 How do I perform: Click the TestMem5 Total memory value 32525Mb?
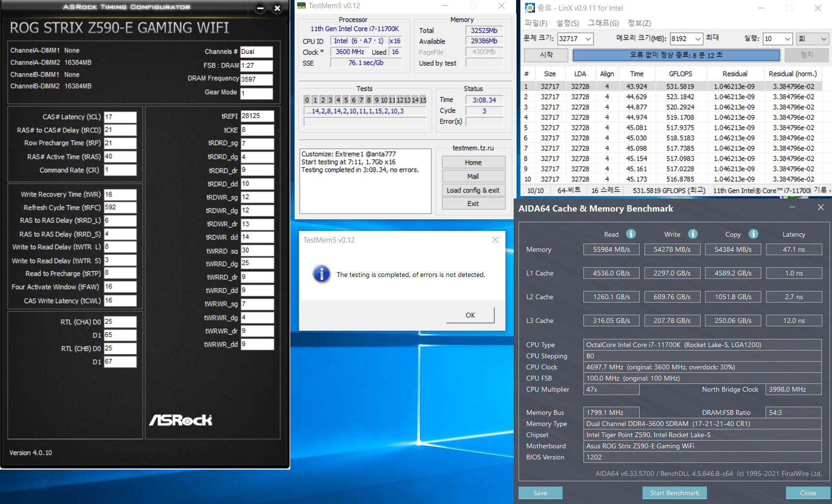484,31
